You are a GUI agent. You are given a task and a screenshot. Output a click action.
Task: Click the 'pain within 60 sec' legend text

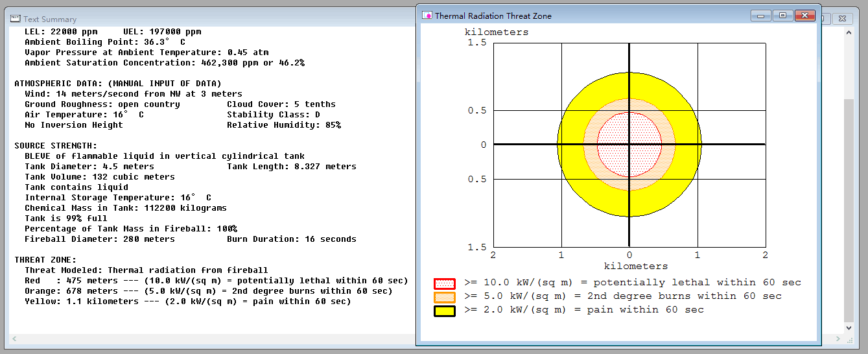(646, 310)
